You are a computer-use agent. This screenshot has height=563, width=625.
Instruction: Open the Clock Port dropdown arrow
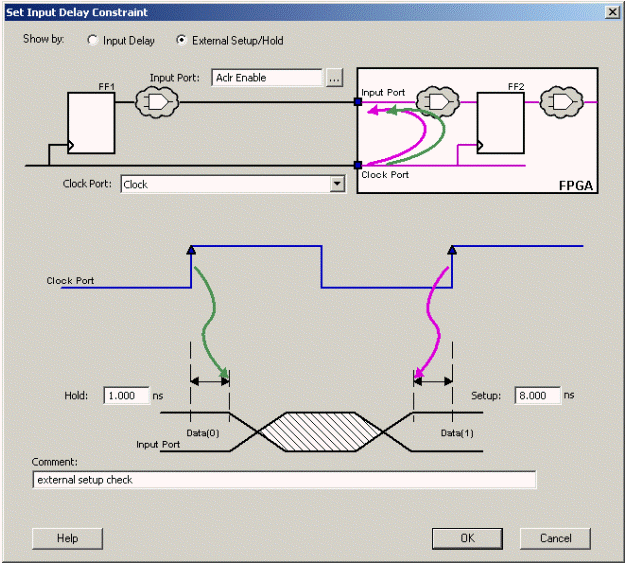coord(337,184)
